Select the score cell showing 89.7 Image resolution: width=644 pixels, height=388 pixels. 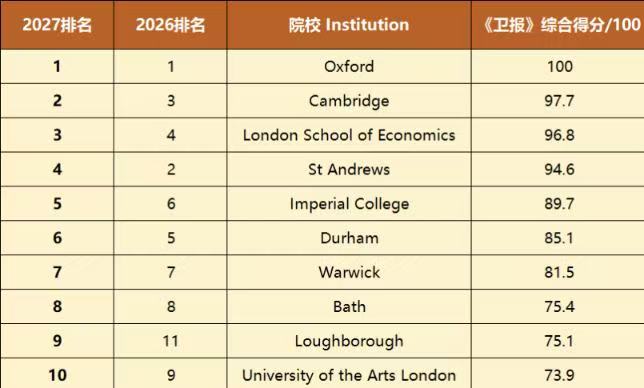[x=558, y=204]
